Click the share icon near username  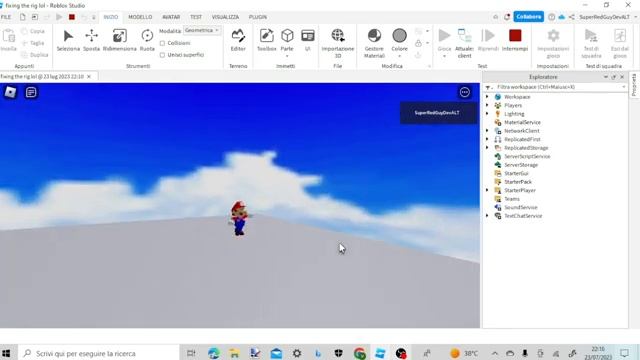[571, 17]
